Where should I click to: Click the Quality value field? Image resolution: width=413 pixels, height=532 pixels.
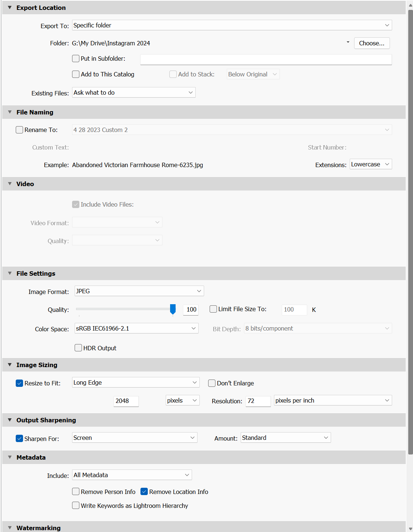[x=191, y=310]
